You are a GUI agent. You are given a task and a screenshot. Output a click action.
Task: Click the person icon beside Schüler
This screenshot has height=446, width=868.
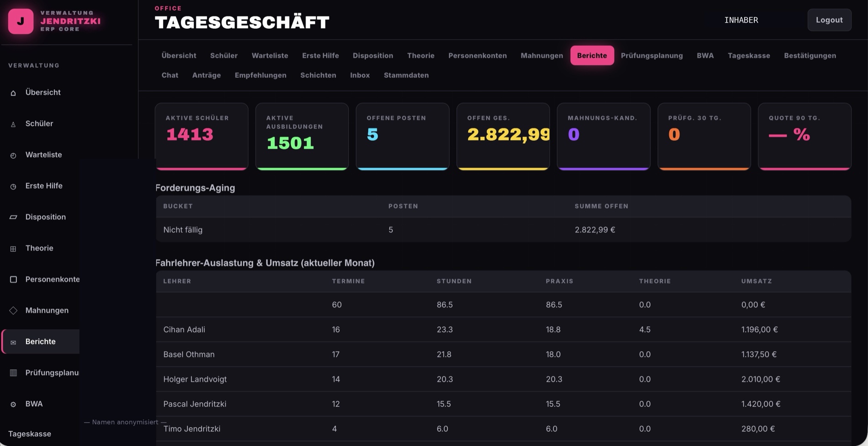[13, 124]
